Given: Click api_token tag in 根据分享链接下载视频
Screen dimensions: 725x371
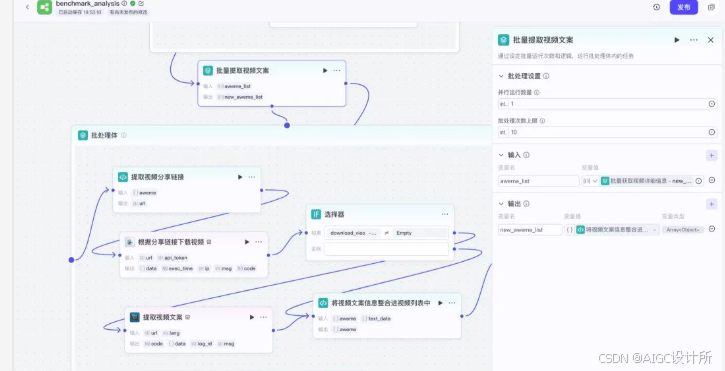Looking at the screenshot, I should point(173,257).
